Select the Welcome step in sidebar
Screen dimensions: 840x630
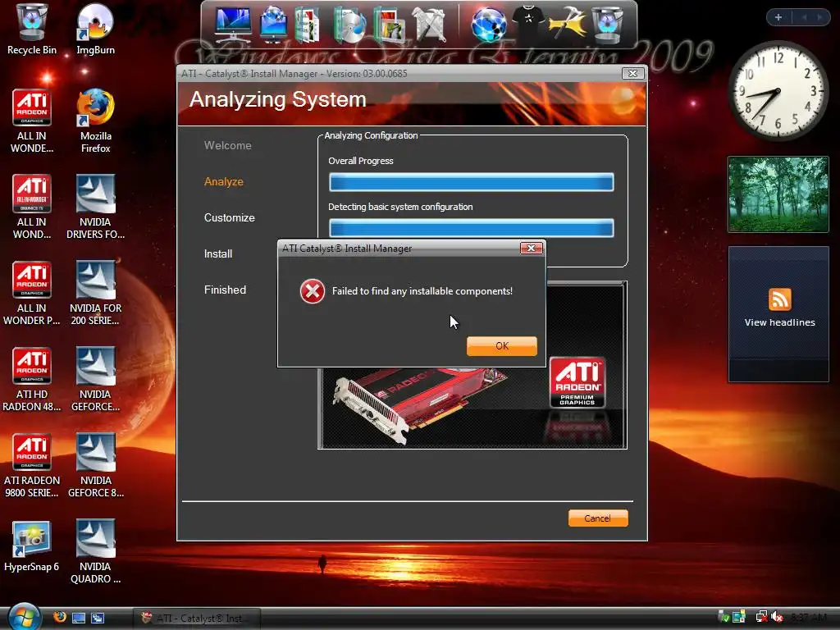(x=228, y=145)
